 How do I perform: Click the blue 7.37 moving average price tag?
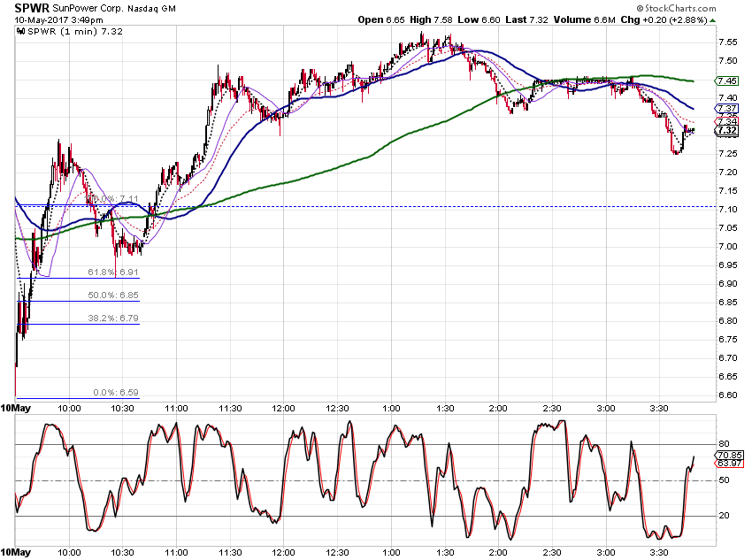click(x=727, y=108)
